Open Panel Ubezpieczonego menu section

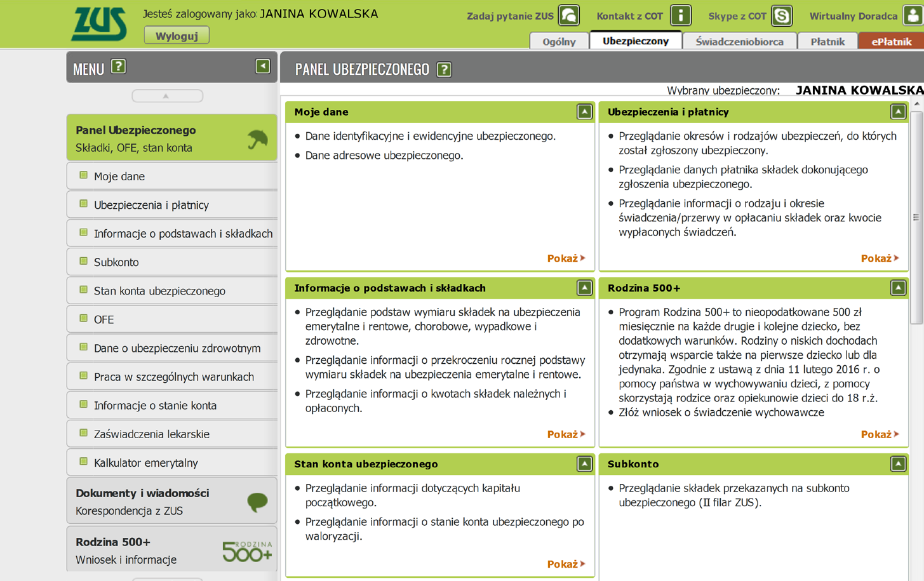click(171, 138)
